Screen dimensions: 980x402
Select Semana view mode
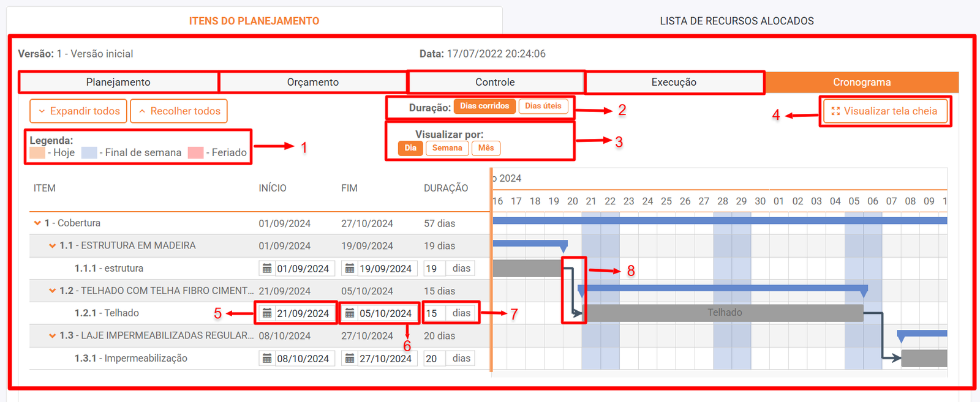[x=447, y=148]
